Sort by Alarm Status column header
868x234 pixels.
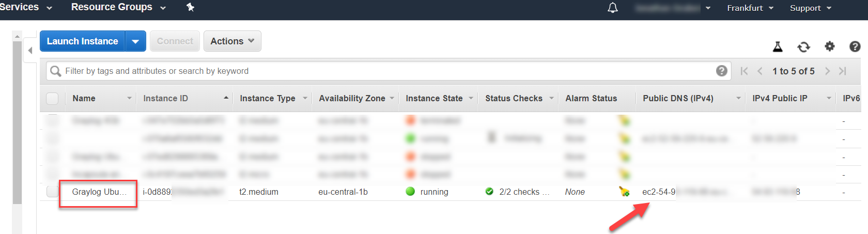click(x=591, y=98)
